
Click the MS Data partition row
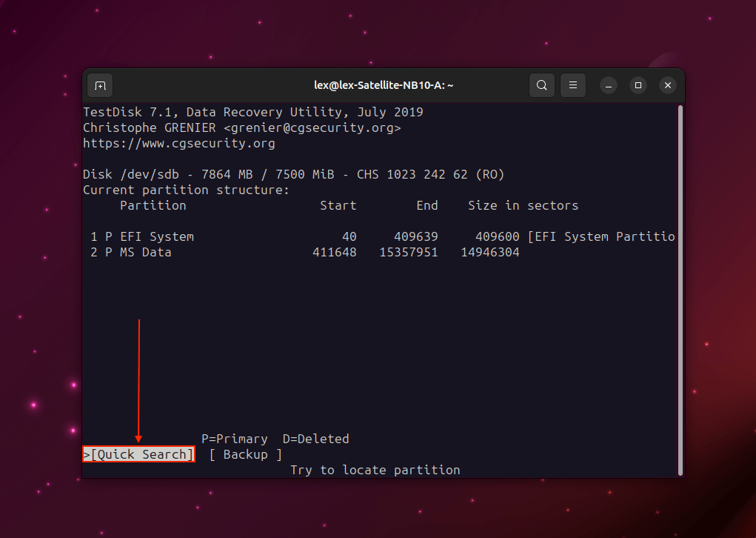[305, 252]
